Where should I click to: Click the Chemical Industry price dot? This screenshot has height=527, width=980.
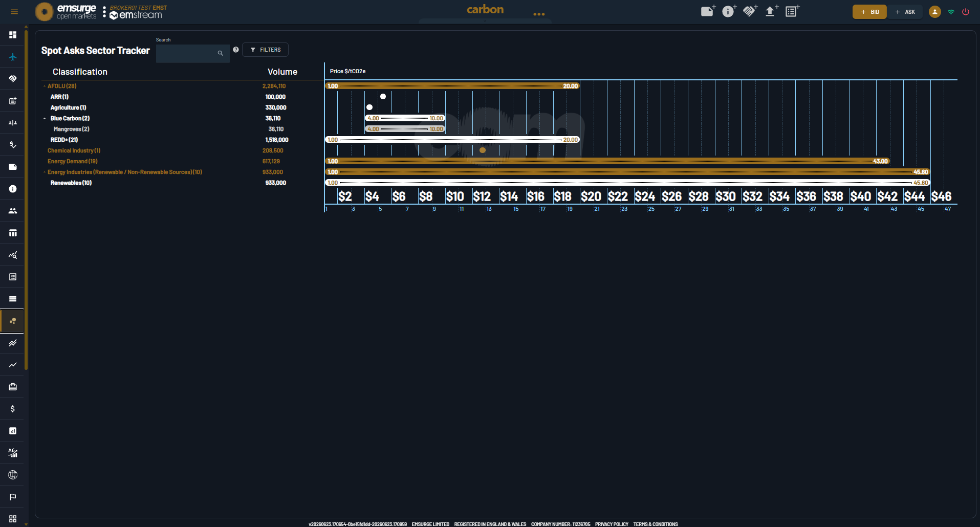483,150
